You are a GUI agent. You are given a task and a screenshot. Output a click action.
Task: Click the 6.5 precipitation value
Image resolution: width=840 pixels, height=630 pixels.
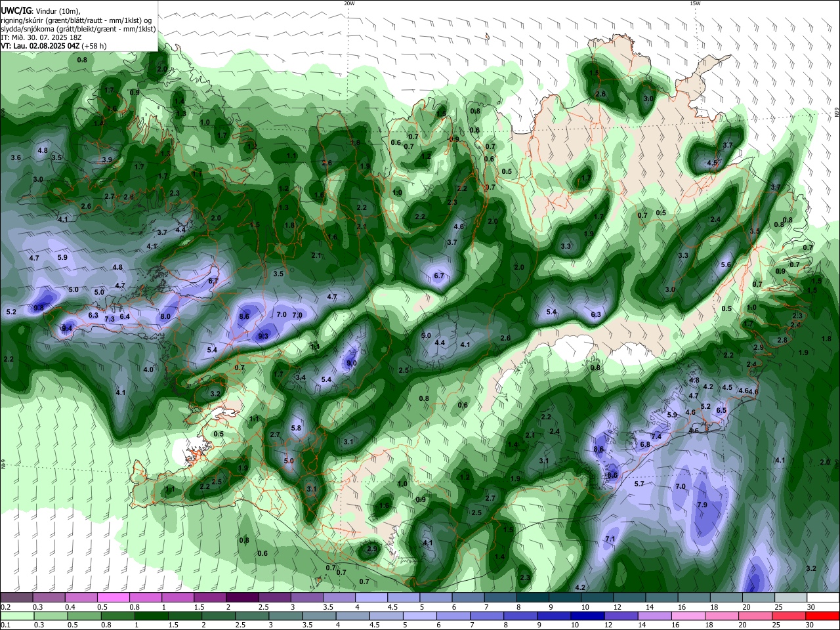721,410
